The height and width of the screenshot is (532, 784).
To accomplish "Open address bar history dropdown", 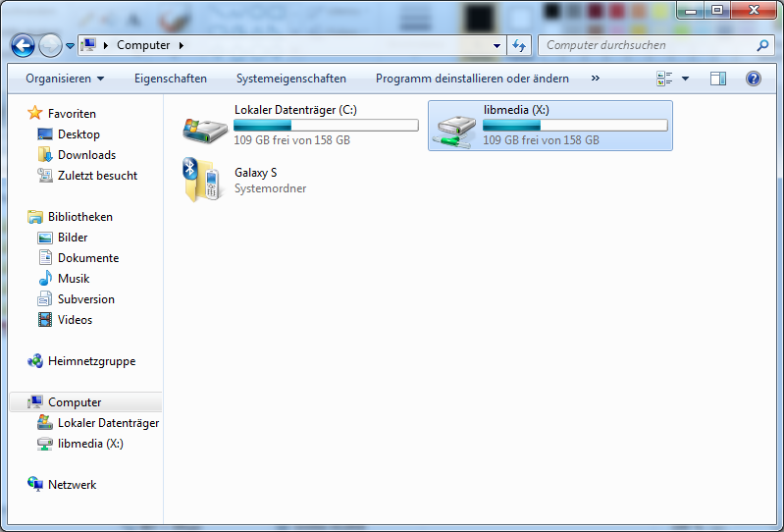I will click(497, 45).
